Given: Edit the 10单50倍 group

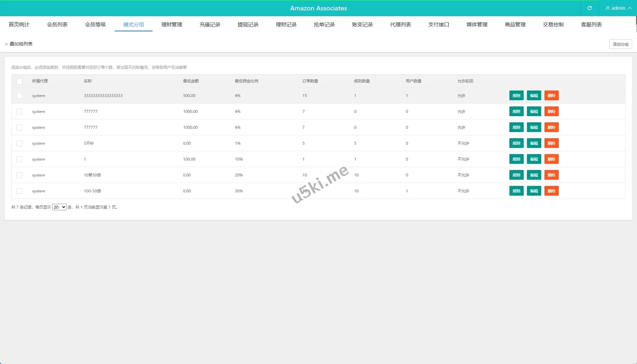Looking at the screenshot, I should pyautogui.click(x=534, y=175).
